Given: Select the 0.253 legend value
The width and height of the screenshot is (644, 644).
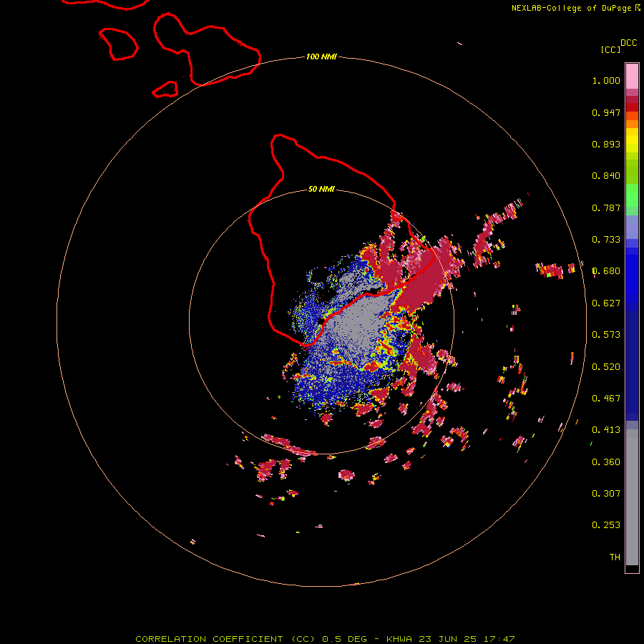Looking at the screenshot, I should coord(606,525).
